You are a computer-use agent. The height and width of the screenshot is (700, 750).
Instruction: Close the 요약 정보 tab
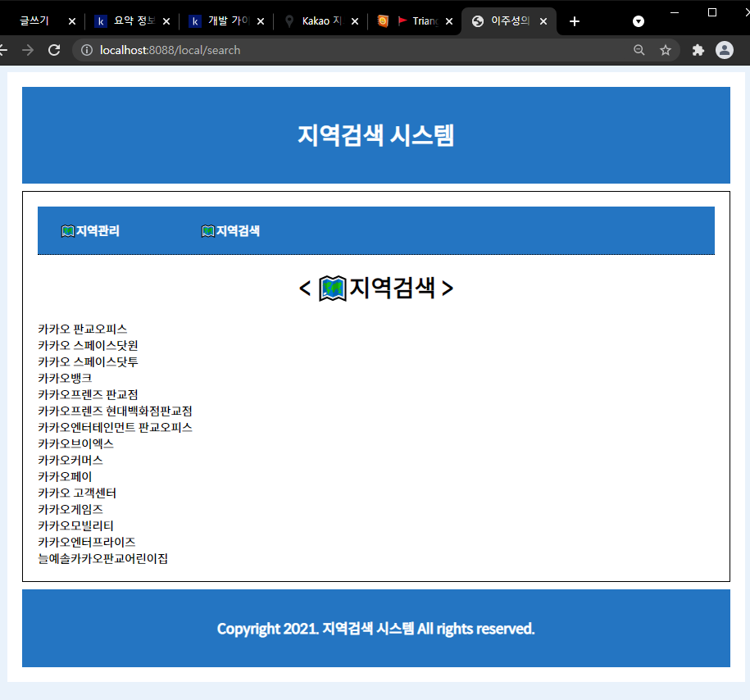tap(166, 21)
